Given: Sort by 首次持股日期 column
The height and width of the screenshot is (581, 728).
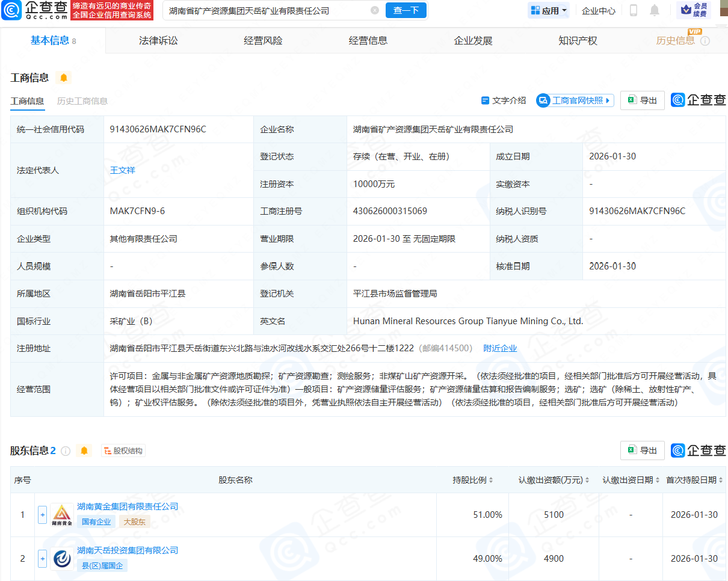Looking at the screenshot, I should pyautogui.click(x=694, y=480).
